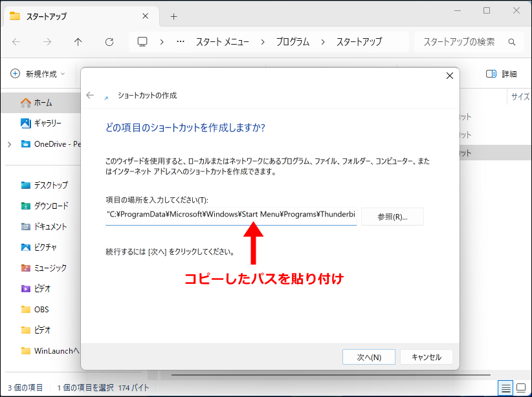Refresh the Explorer folder view
This screenshot has width=532, height=397.
pos(109,42)
